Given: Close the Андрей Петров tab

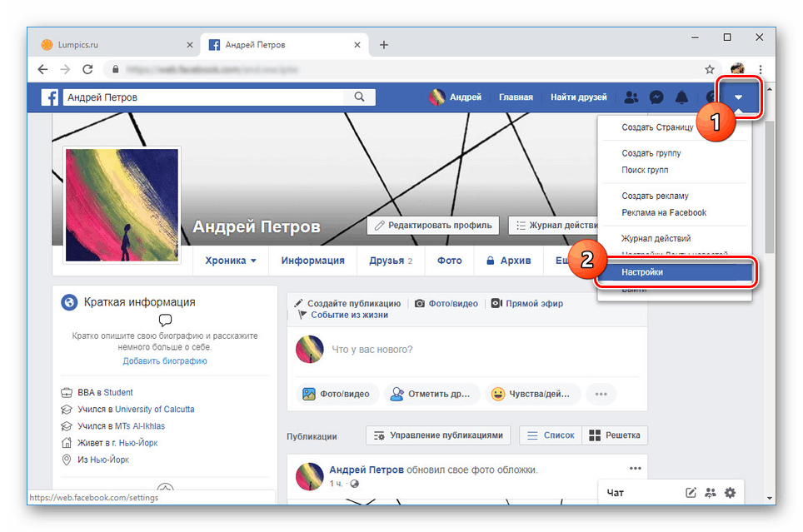Looking at the screenshot, I should tap(357, 45).
